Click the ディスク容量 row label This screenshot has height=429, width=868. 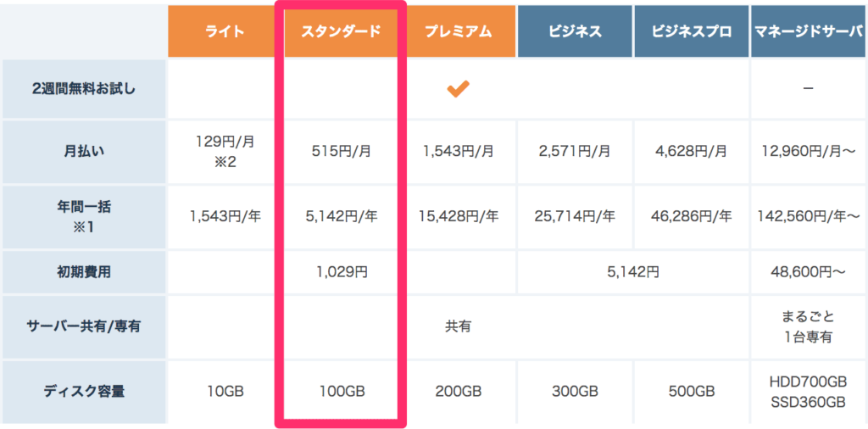tap(84, 392)
